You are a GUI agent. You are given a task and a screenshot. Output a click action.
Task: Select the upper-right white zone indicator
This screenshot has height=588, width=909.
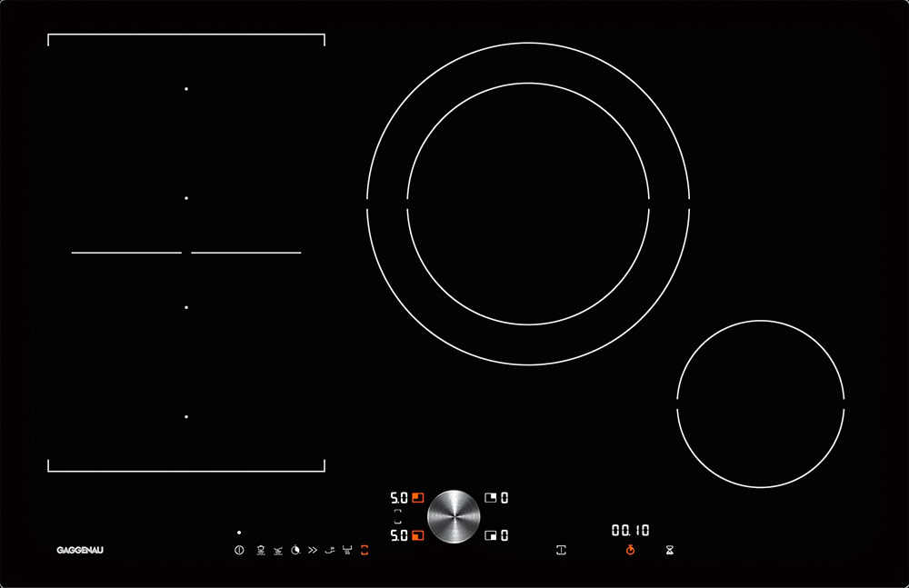pos(491,497)
